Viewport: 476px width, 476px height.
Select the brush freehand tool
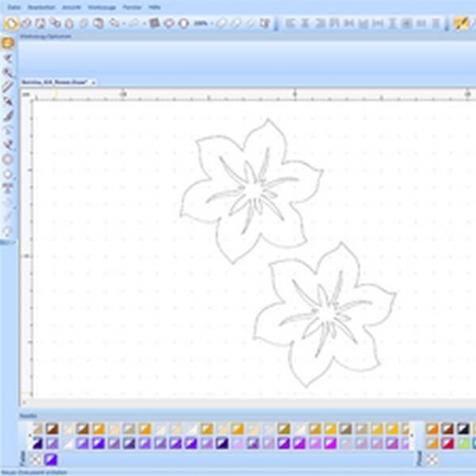click(9, 116)
